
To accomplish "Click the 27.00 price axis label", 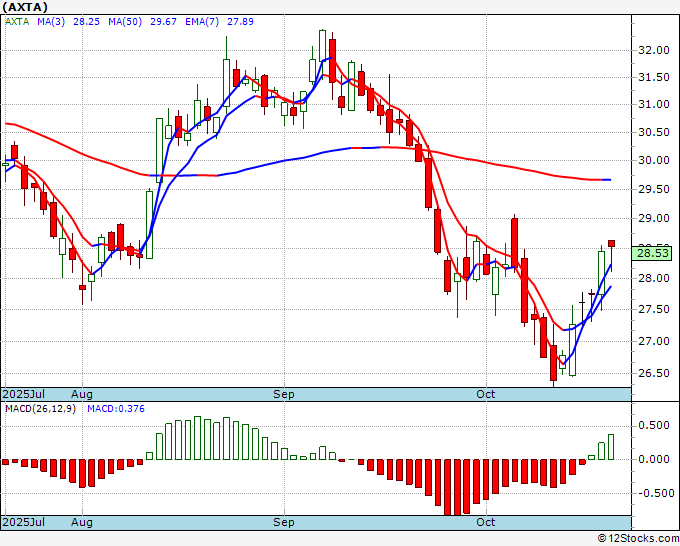I will tap(654, 341).
